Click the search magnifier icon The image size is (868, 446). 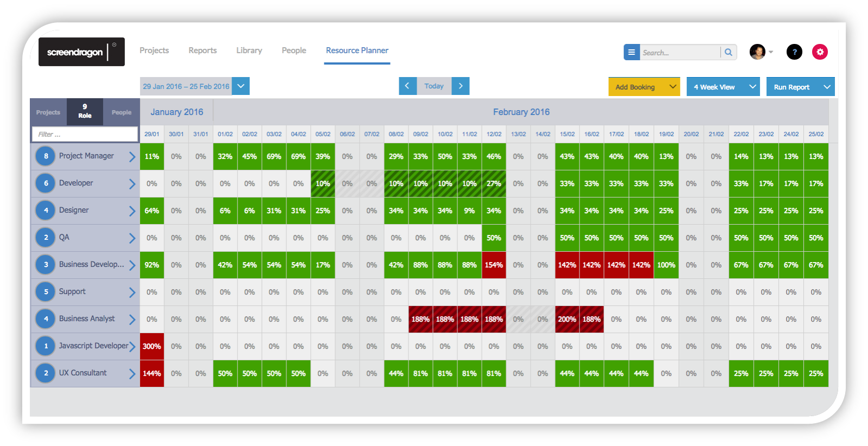pyautogui.click(x=729, y=52)
